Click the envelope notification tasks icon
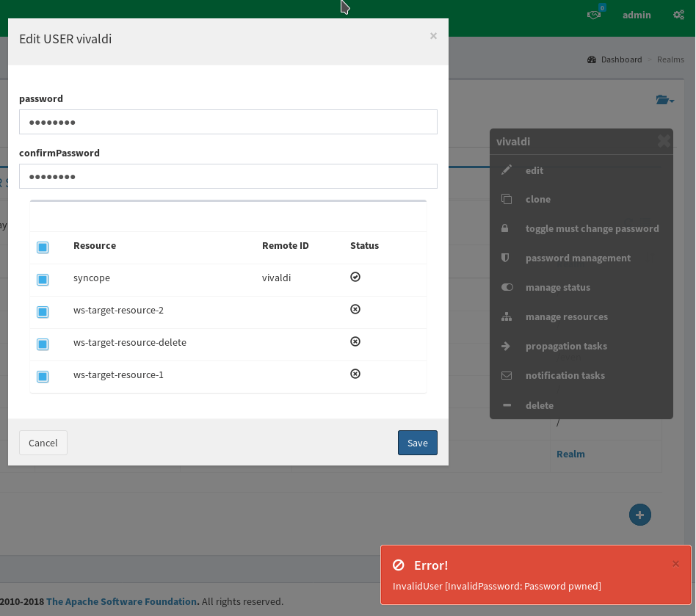This screenshot has height=616, width=696. pyautogui.click(x=507, y=375)
